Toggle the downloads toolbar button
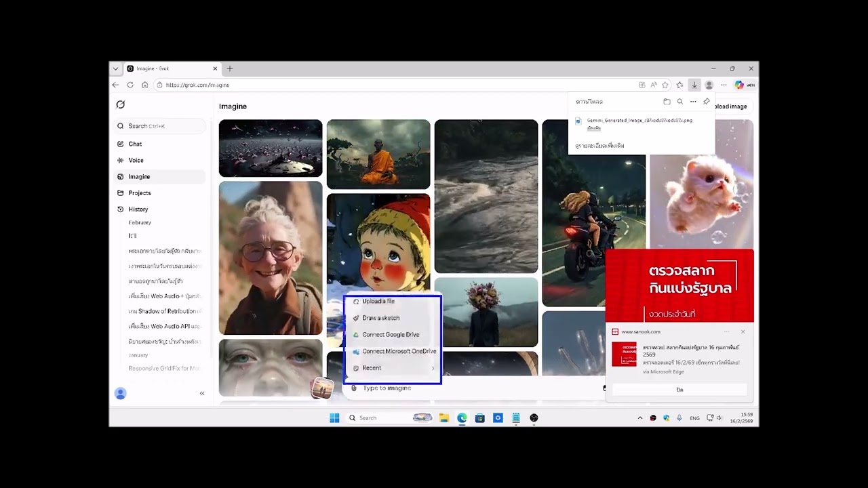The height and width of the screenshot is (488, 868). [694, 85]
